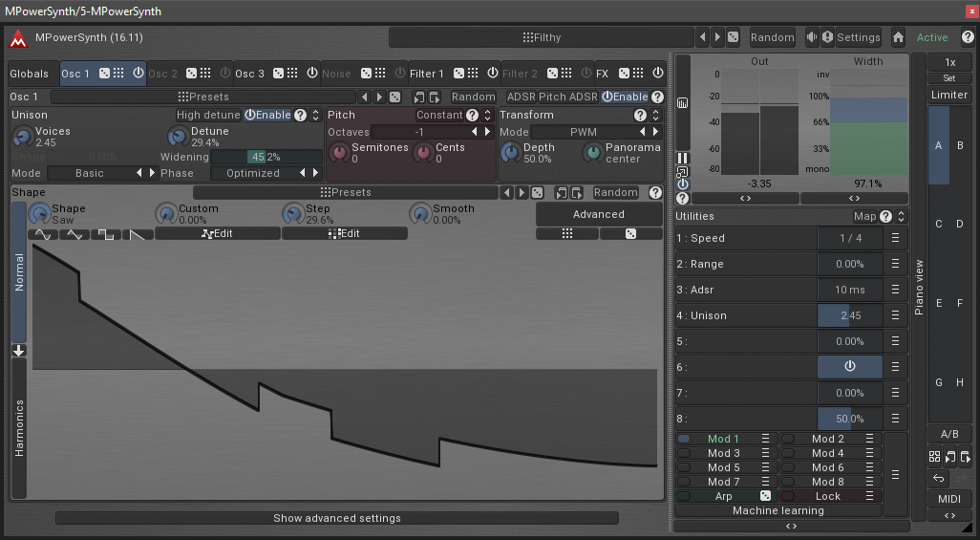
Task: Toggle Pitch ADSR Enable
Action: pos(625,97)
